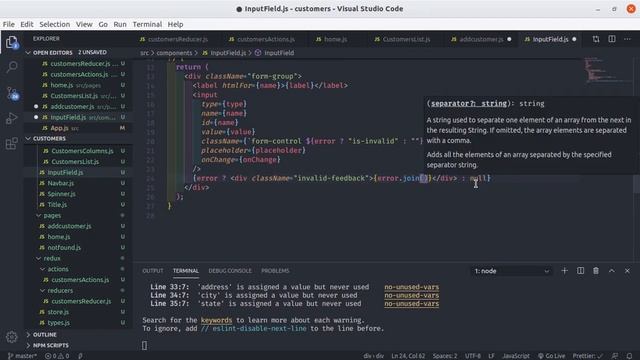The image size is (640, 360).
Task: Click Prettier status in status bar
Action: tap(588, 356)
